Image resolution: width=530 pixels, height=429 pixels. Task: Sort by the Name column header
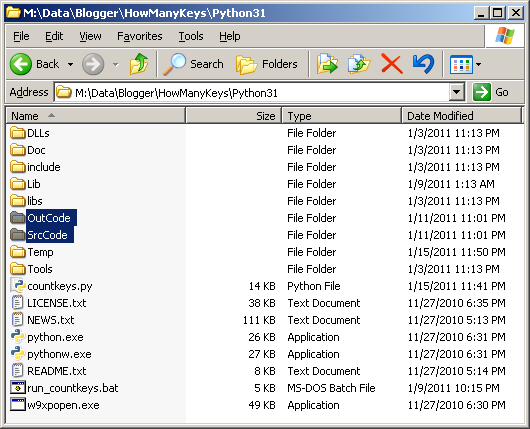click(96, 116)
